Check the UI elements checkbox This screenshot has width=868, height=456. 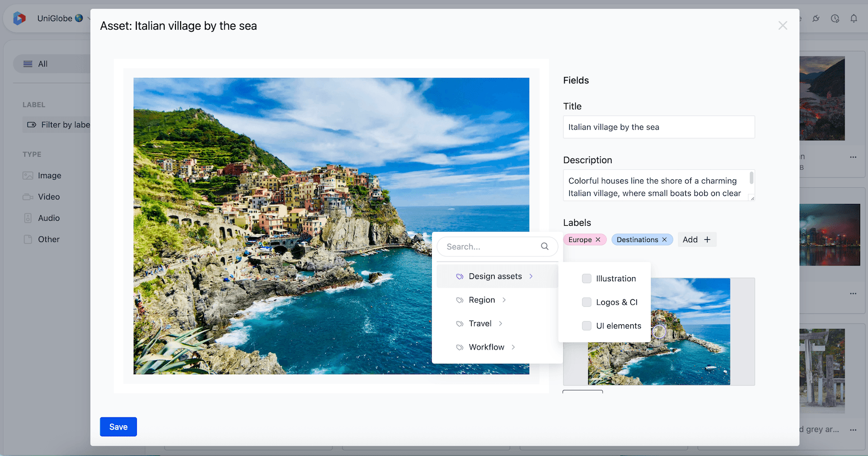tap(587, 325)
